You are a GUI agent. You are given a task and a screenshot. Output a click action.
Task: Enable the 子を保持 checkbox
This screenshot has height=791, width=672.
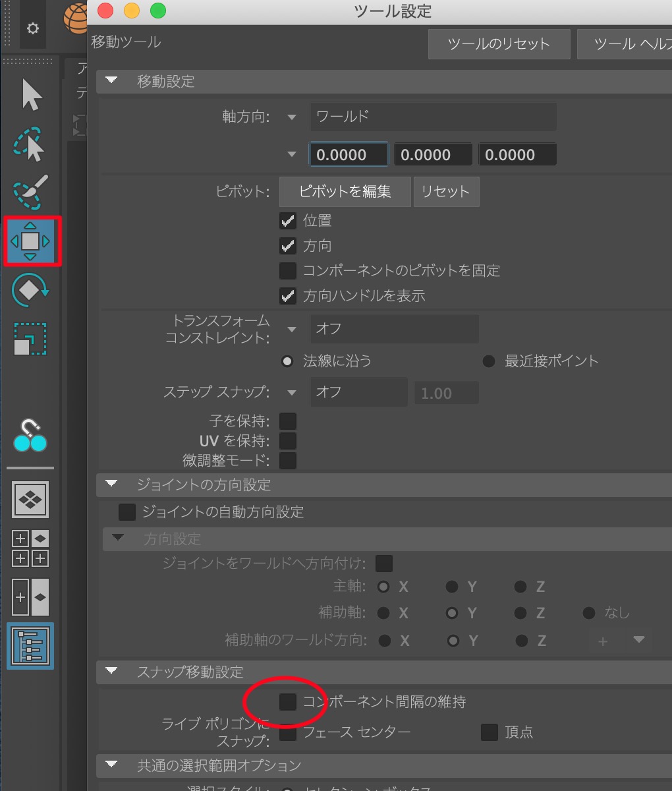(288, 421)
